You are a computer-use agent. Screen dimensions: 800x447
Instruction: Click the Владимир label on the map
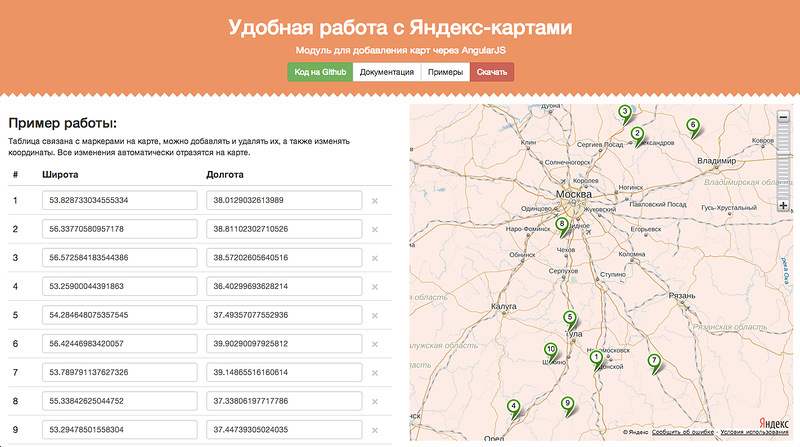pos(716,161)
